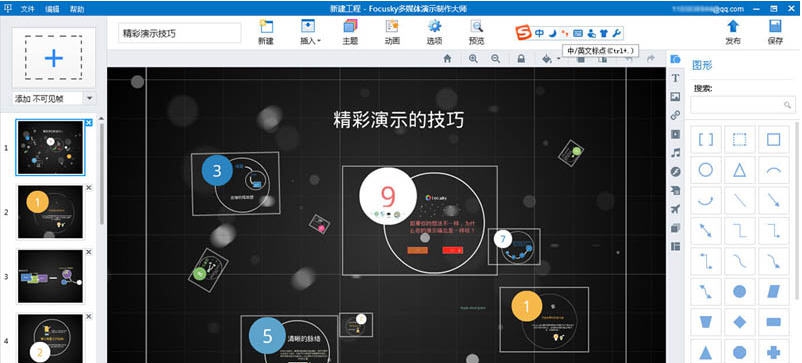802x363 pixels.
Task: Open Sogou skin shirt icon
Action: (604, 33)
